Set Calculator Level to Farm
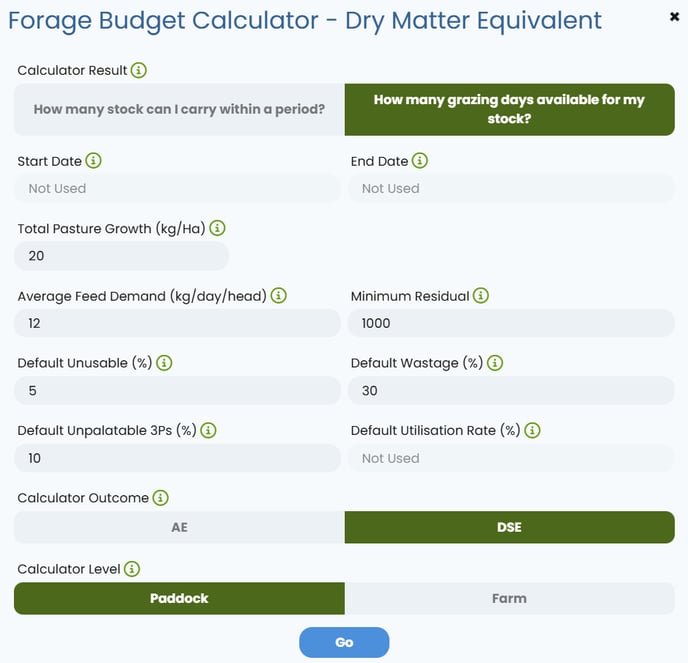The width and height of the screenshot is (688, 663). point(509,598)
